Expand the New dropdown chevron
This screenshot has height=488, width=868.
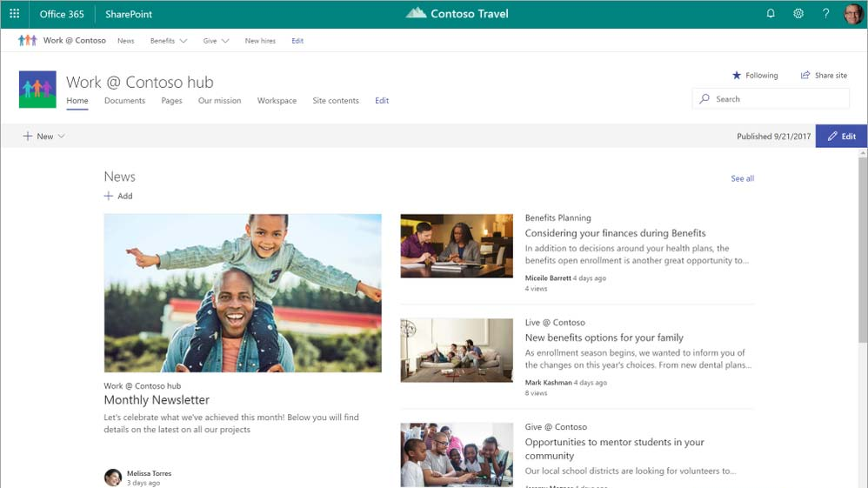[x=62, y=137]
